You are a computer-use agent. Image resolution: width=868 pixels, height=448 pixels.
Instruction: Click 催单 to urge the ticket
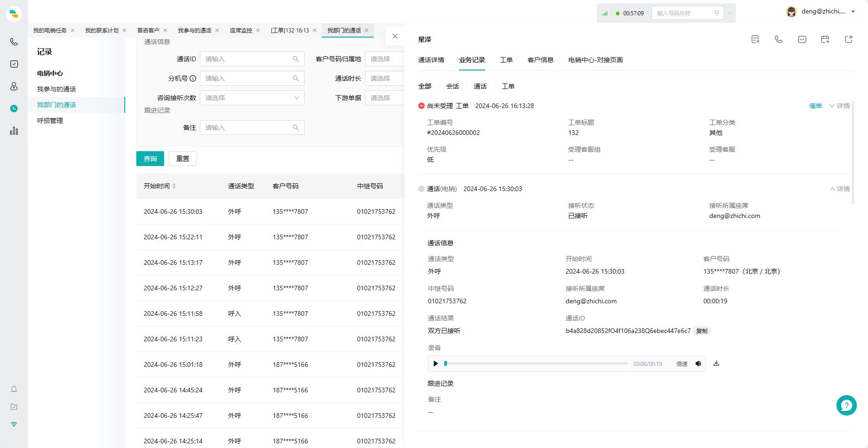point(815,106)
